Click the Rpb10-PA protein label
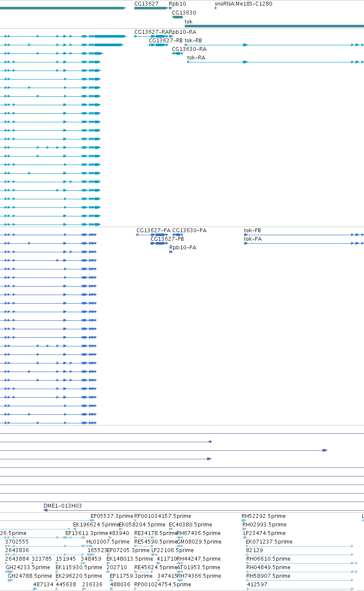The height and width of the screenshot is (591, 364). tap(183, 247)
